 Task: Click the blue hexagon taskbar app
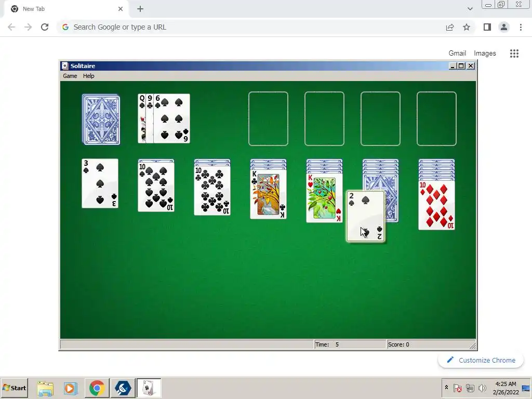pos(123,388)
